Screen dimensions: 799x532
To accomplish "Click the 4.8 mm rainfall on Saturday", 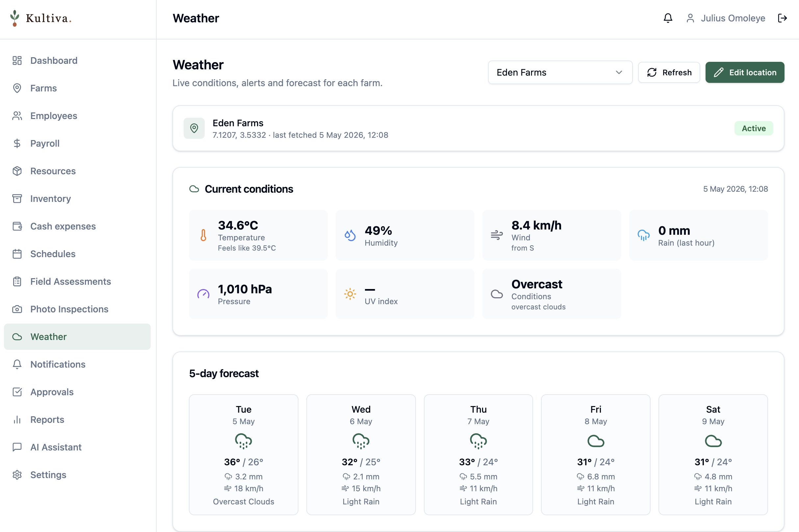I will [x=718, y=477].
